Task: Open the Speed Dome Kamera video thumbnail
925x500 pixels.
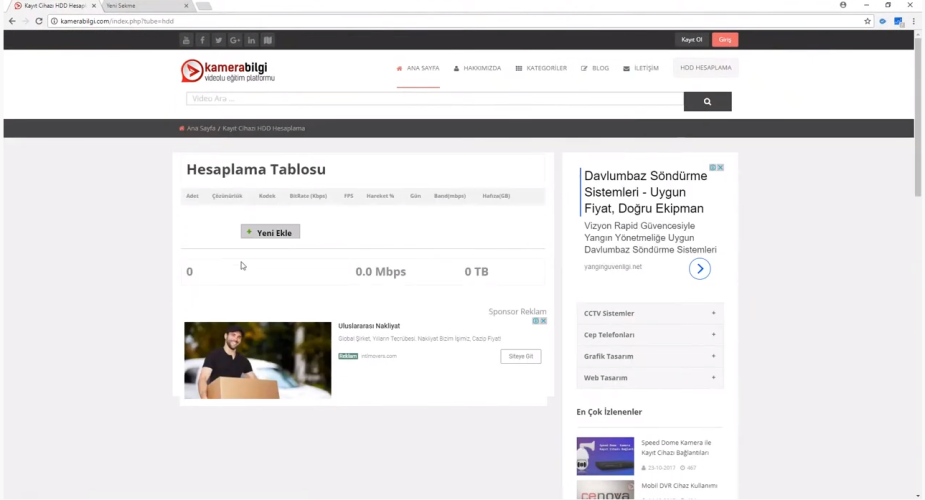Action: (x=605, y=456)
